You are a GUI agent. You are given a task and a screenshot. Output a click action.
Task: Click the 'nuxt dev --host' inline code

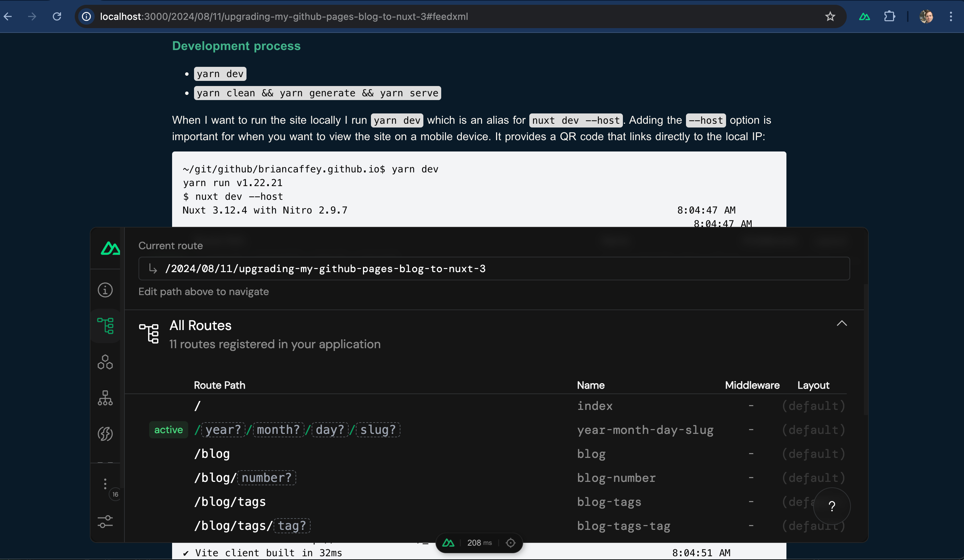[576, 120]
